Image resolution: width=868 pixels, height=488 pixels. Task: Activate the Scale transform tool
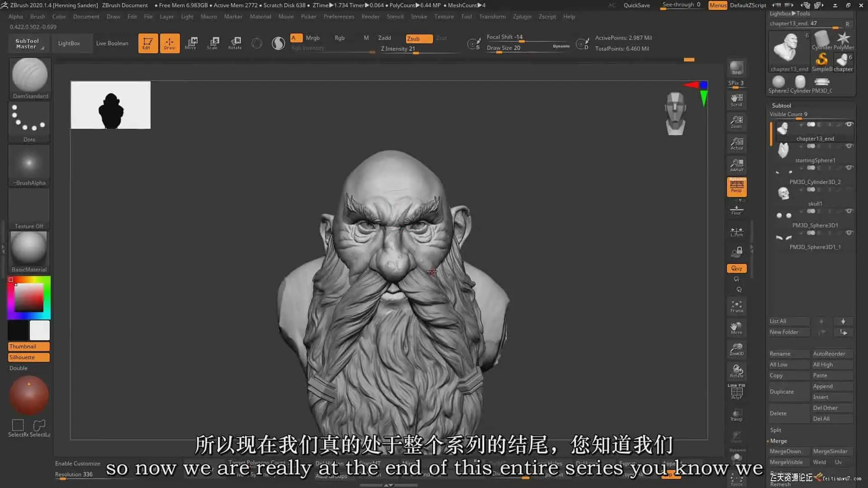(x=212, y=43)
